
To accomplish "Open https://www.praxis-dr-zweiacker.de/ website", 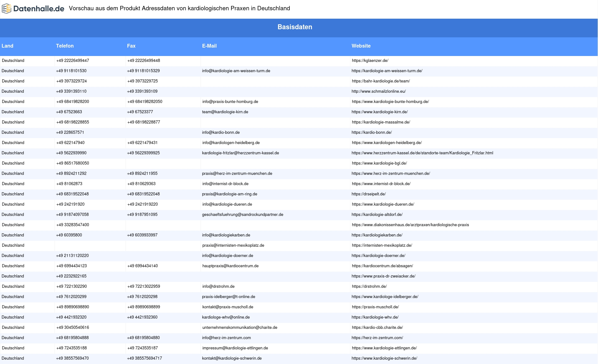I will 383,276.
